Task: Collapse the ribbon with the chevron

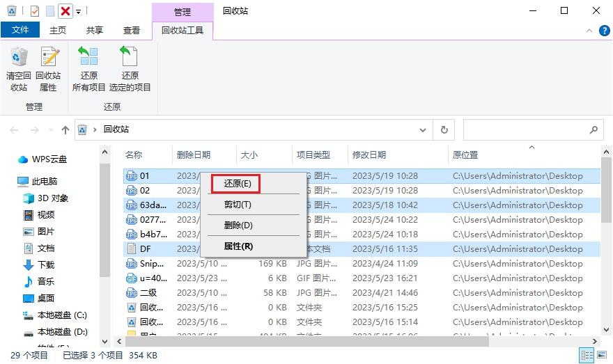Action: (589, 31)
